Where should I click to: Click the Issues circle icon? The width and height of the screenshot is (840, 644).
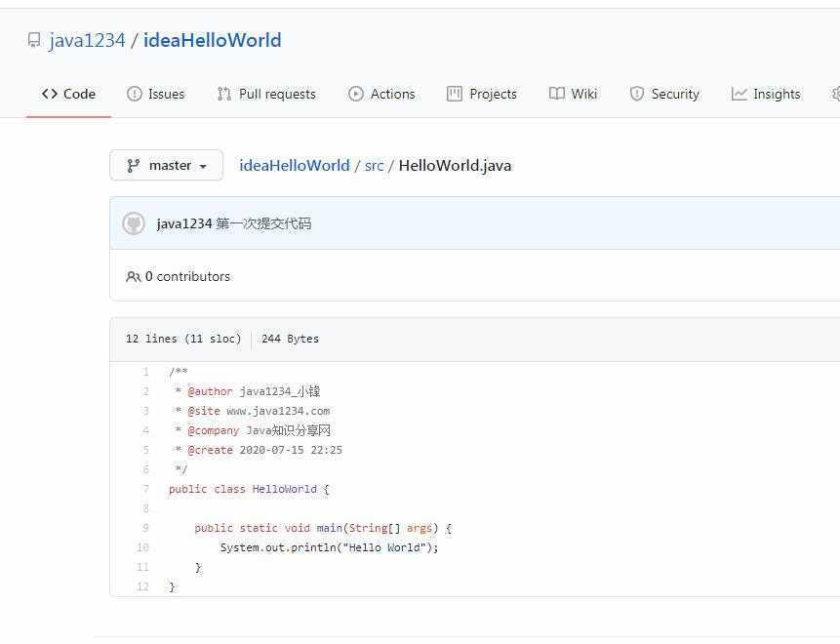click(135, 94)
